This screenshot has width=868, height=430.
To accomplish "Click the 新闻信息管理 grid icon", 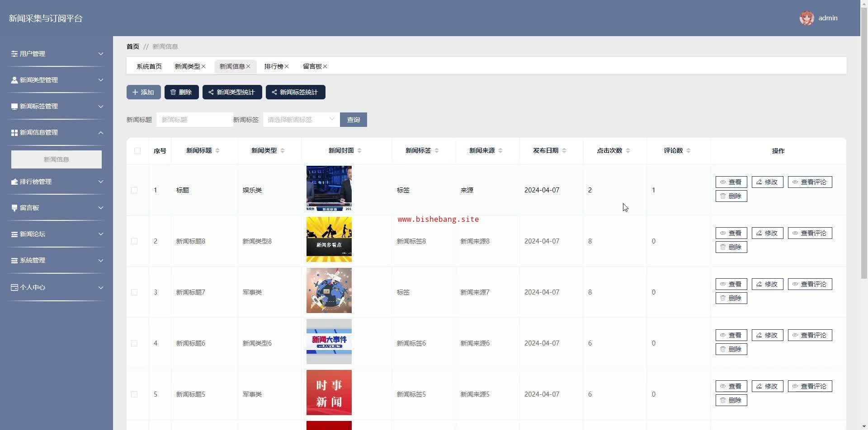I will coord(14,132).
